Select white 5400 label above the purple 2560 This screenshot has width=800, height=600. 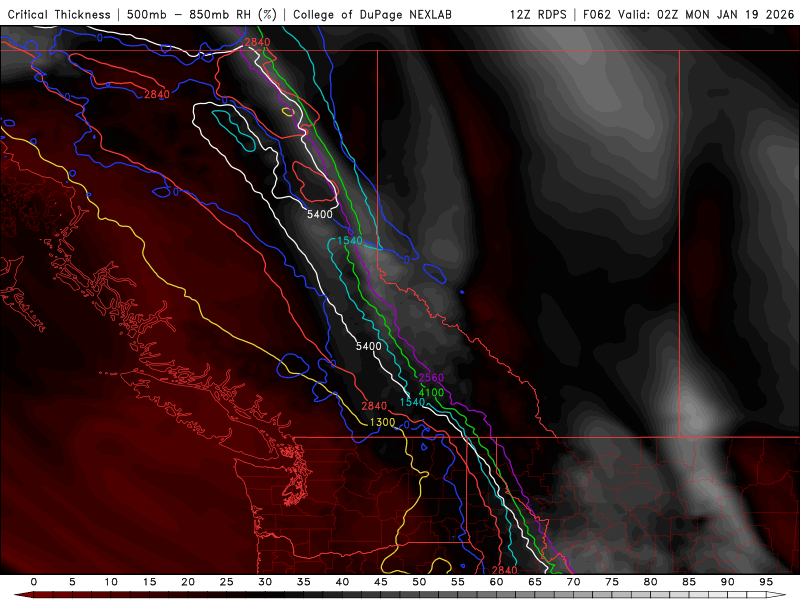point(368,346)
